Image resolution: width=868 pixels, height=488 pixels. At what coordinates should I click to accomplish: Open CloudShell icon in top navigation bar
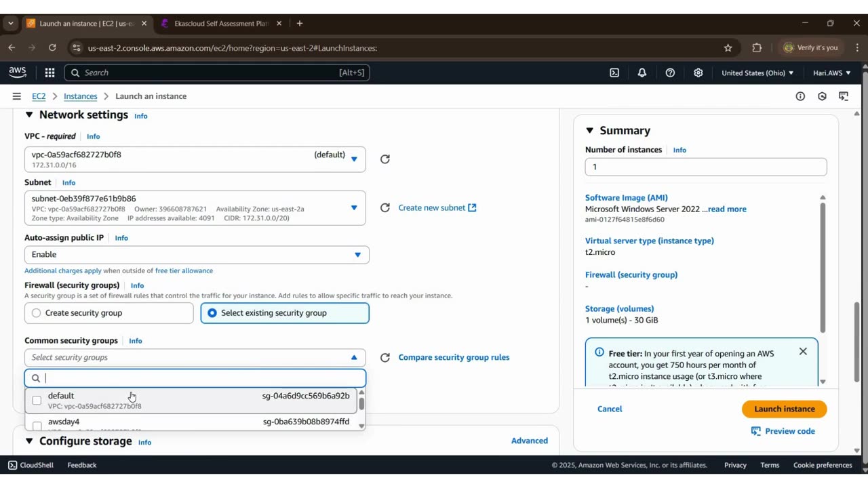point(614,73)
